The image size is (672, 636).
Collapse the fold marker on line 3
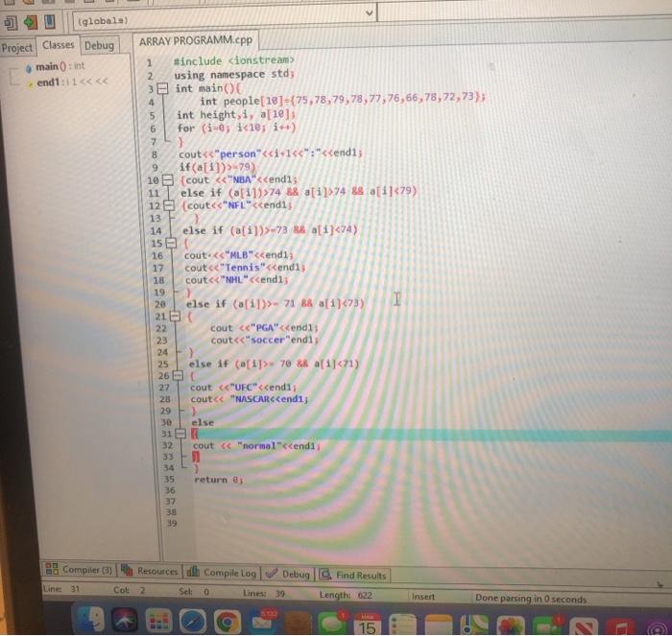click(162, 88)
